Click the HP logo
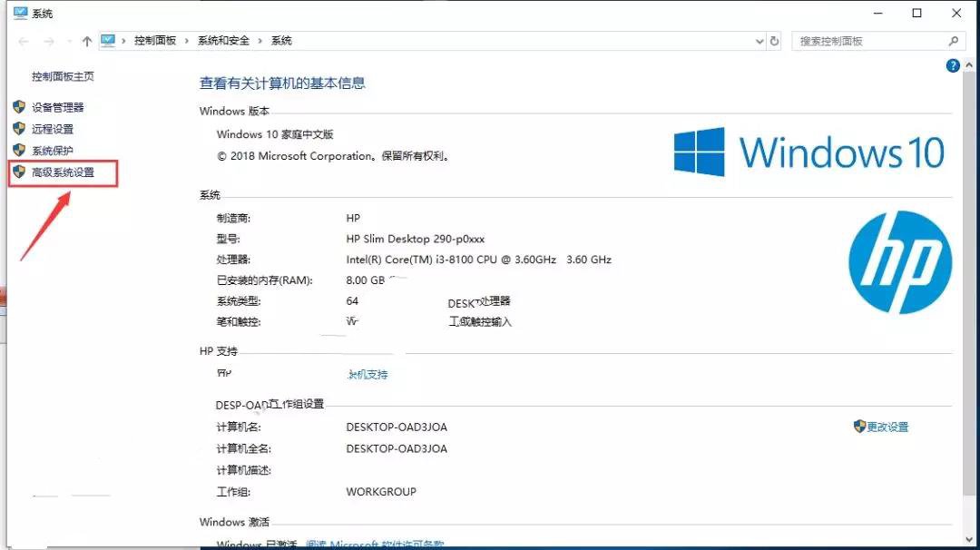The width and height of the screenshot is (980, 550). tap(900, 262)
